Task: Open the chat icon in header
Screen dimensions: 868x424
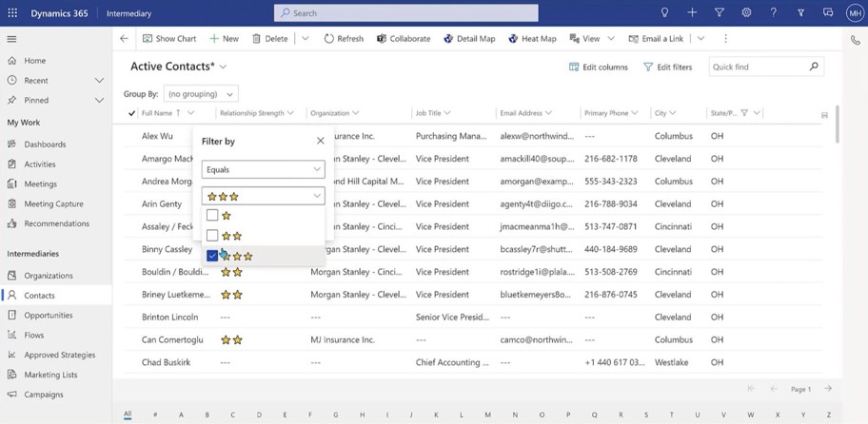Action: (828, 12)
